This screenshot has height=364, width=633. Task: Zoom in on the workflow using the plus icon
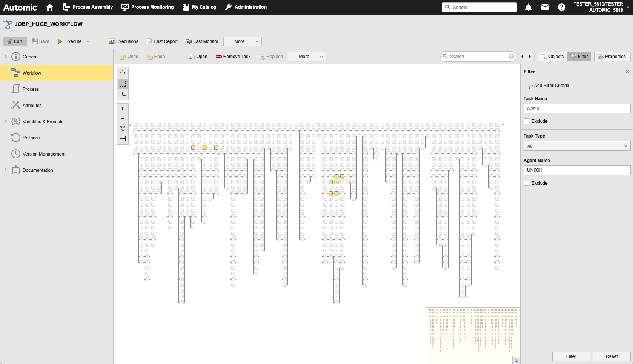click(122, 109)
